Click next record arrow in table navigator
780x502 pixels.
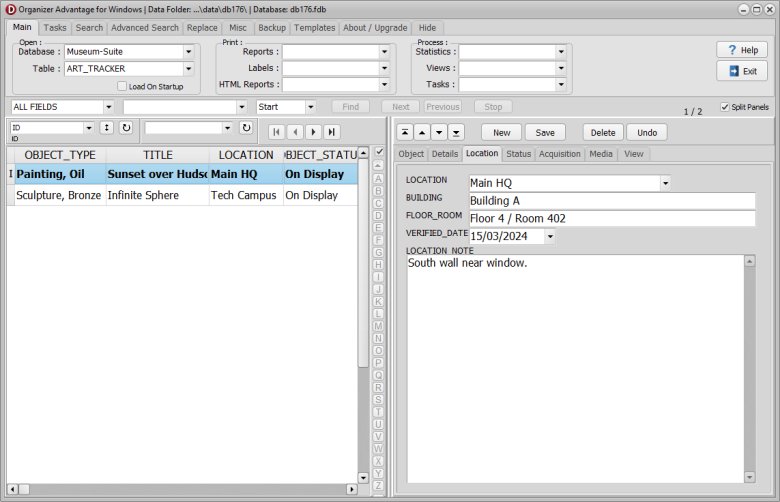(313, 132)
